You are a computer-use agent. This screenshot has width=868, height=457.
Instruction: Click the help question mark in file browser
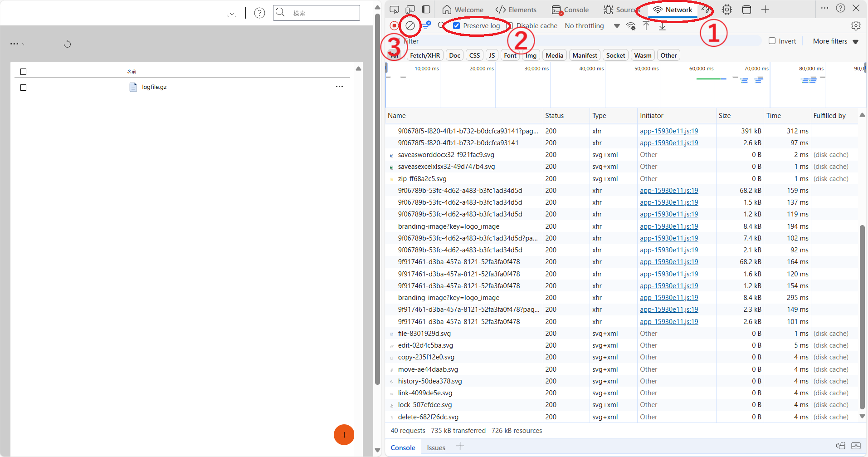tap(259, 13)
